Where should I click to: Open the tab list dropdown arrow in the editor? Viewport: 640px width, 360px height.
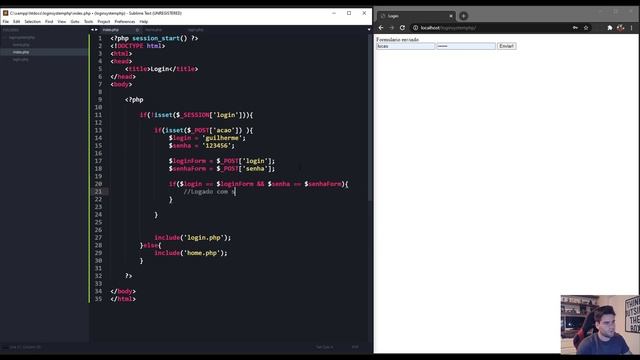click(369, 30)
